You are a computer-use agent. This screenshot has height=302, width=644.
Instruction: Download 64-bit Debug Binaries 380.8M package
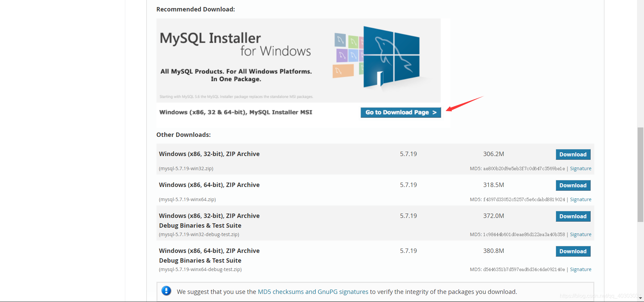pyautogui.click(x=573, y=251)
